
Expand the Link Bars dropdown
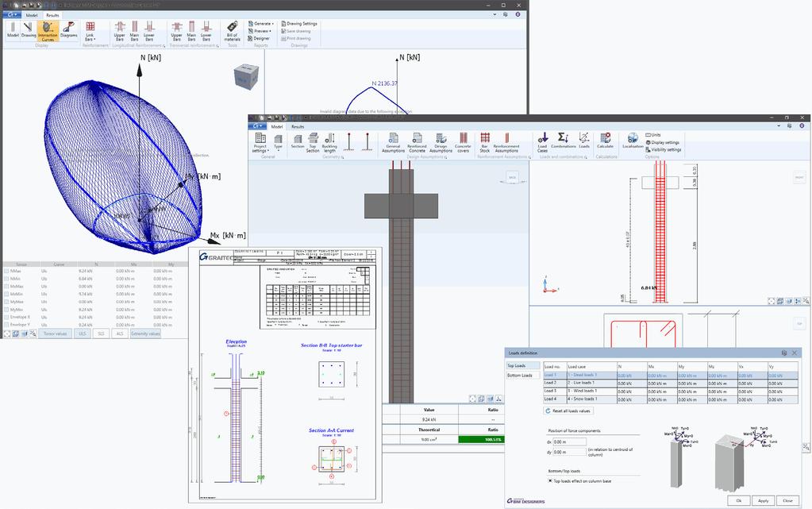[x=90, y=31]
